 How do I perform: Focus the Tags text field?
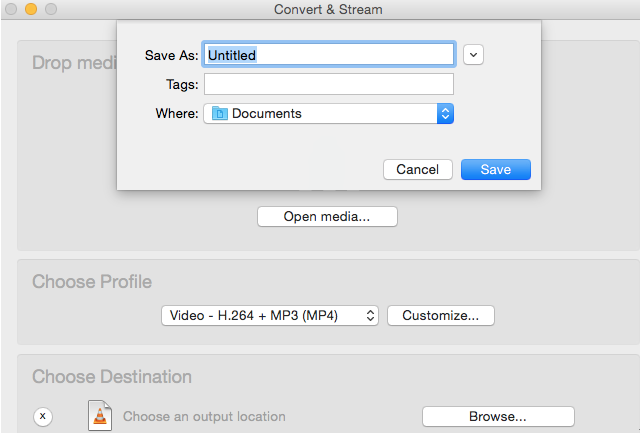328,84
